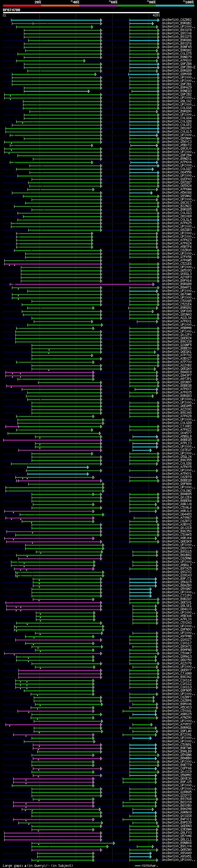197x868 pixels.
Task: Open hit UniRef100_B9RQ90
Action: [x=177, y=111]
